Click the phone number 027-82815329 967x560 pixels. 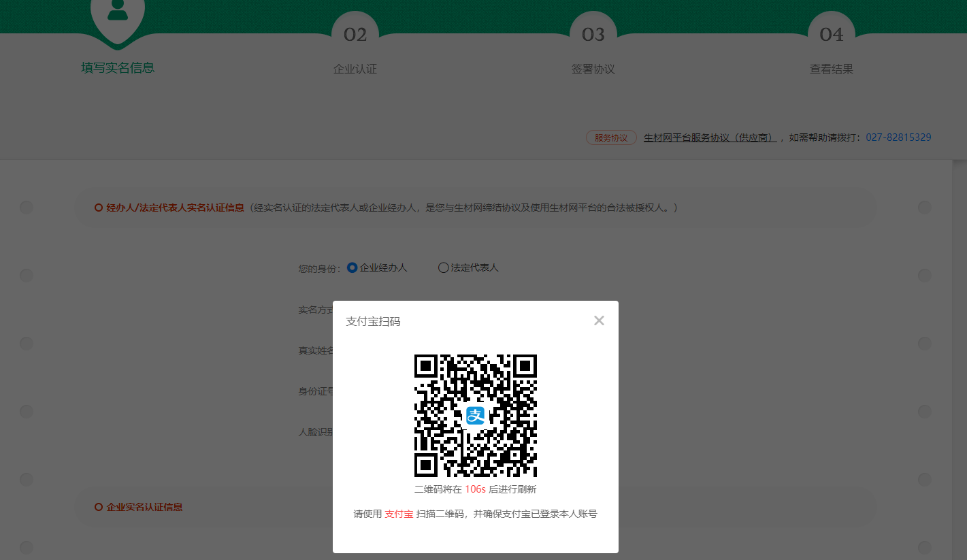click(898, 137)
